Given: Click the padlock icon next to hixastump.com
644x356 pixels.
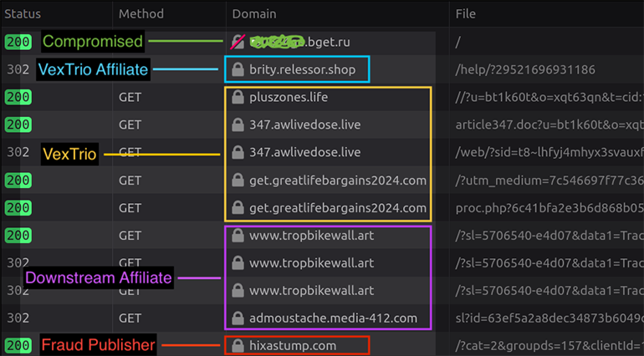Looking at the screenshot, I should click(x=238, y=345).
